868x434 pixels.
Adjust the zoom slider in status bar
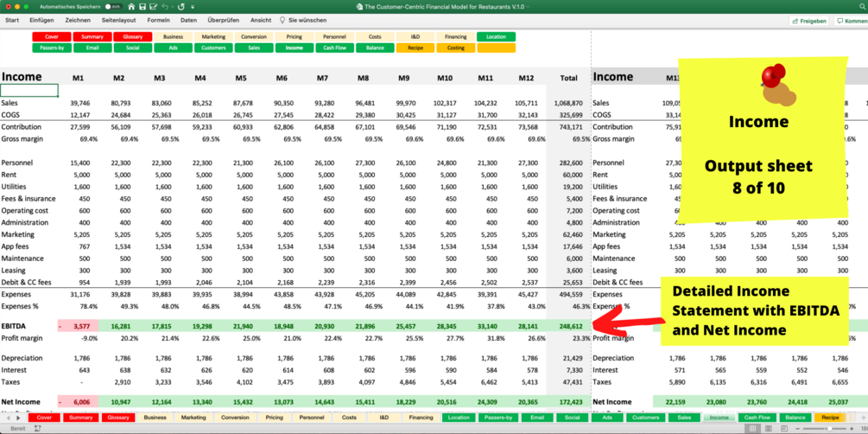coord(828,429)
